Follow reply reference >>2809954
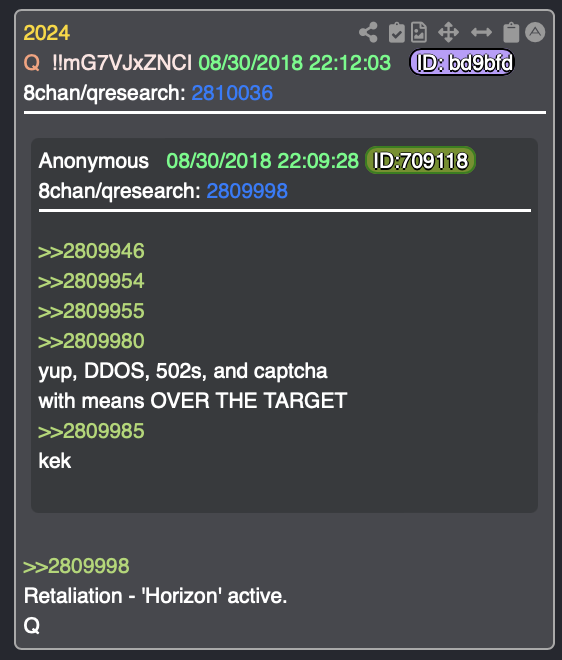 coord(91,281)
